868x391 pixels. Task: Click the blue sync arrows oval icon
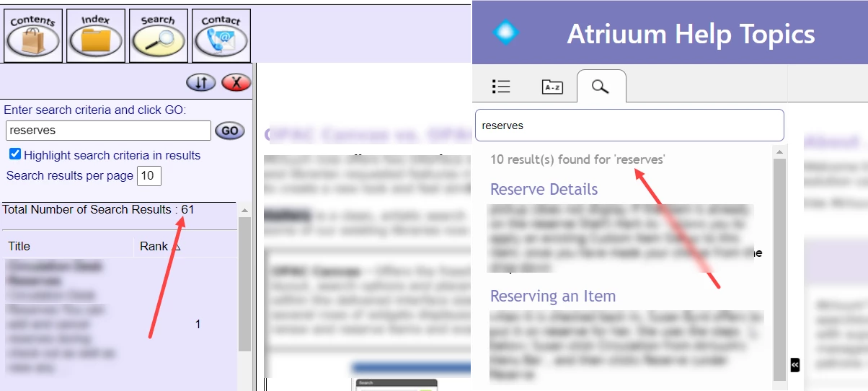(201, 83)
